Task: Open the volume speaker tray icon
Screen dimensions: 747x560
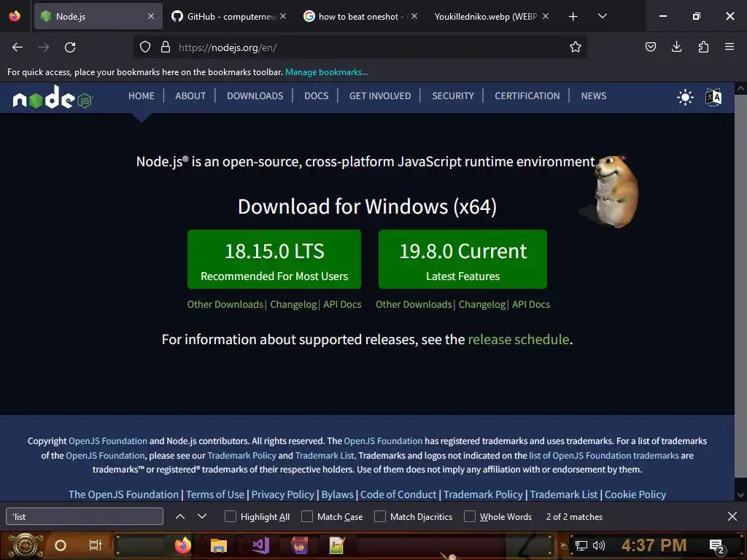Action: 599,545
